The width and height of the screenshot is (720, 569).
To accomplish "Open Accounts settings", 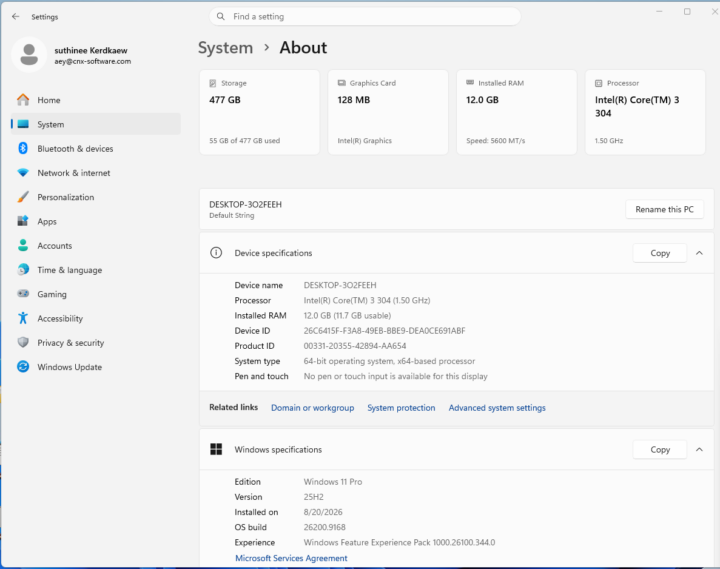I will 96,245.
